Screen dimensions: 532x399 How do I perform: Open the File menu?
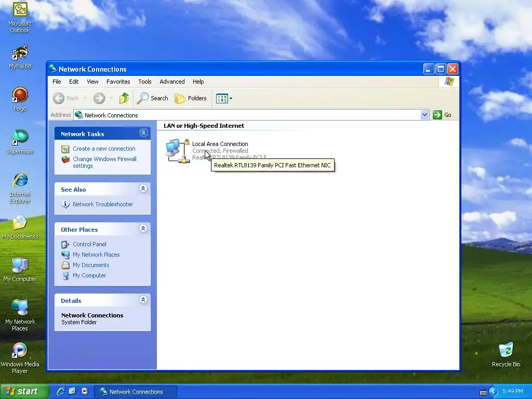57,82
